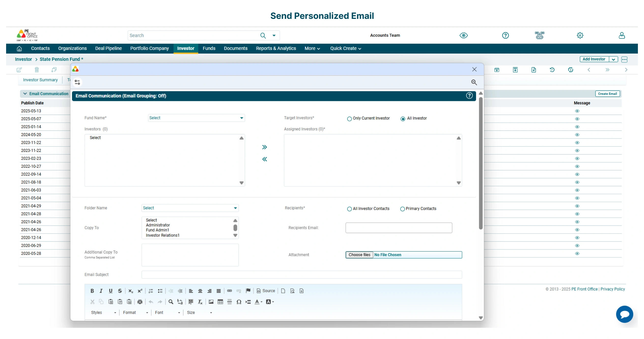Open help for Email Communication header

click(469, 96)
